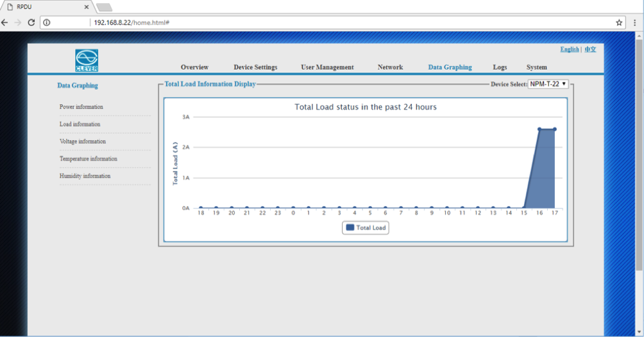Screen dimensions: 644x337
Task: Bookmark the page with the star icon
Action: pyautogui.click(x=619, y=22)
